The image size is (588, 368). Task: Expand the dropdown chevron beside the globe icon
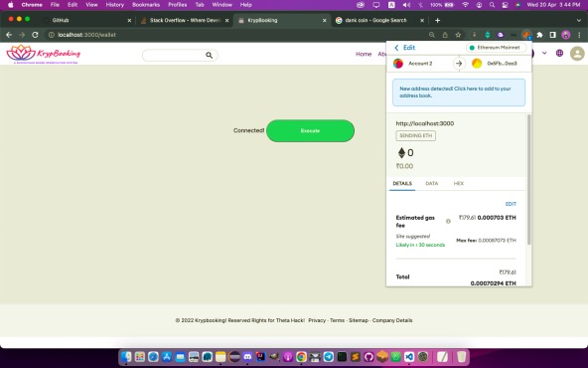pyautogui.click(x=544, y=53)
